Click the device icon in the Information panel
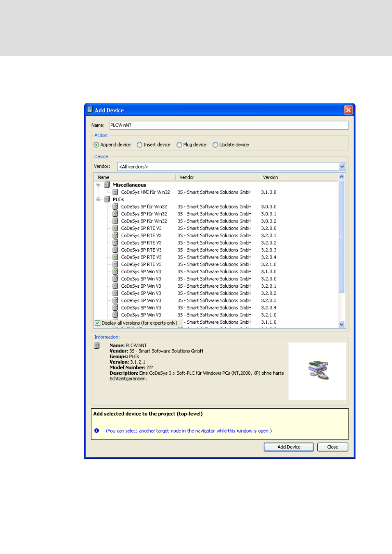Viewport: 392px width, 554px height. point(97,346)
